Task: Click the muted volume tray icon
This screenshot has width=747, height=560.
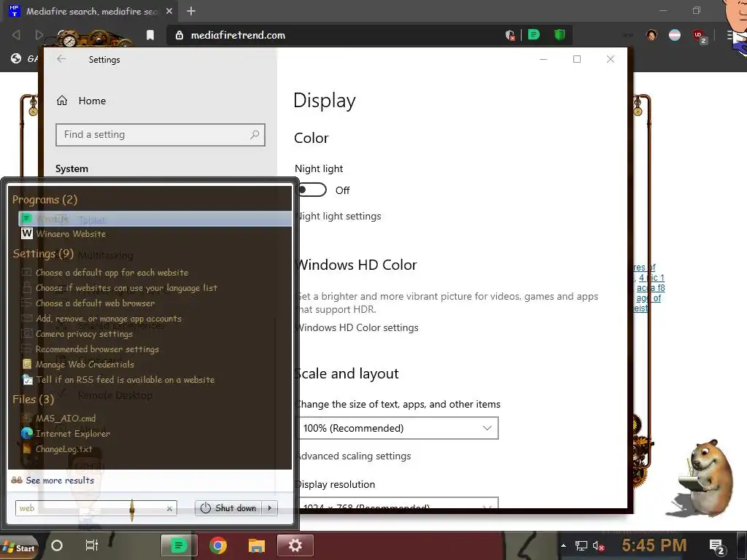Action: [598, 546]
